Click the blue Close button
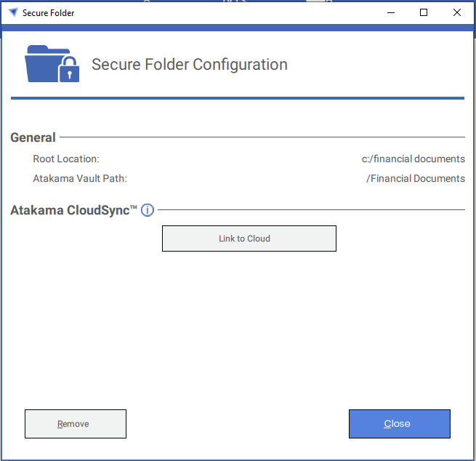 tap(400, 424)
